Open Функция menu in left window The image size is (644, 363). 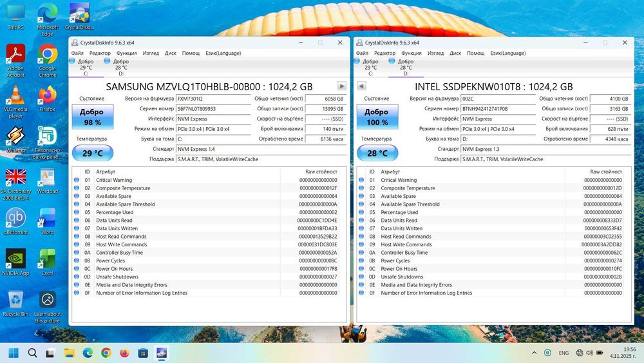126,53
